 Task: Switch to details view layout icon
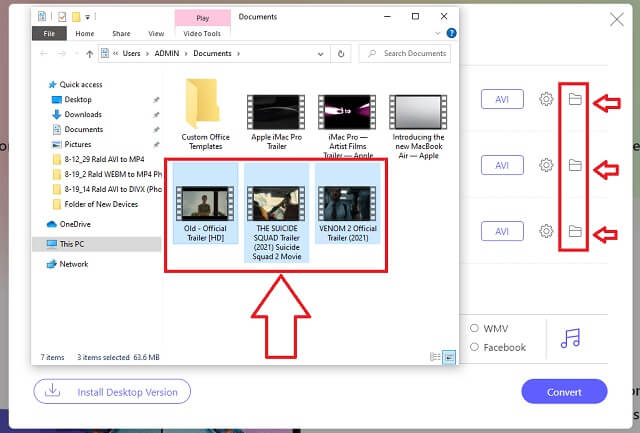[435, 357]
